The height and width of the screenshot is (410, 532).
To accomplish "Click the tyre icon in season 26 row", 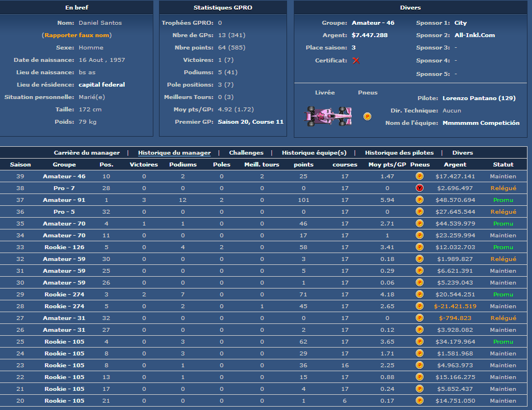I will (420, 330).
